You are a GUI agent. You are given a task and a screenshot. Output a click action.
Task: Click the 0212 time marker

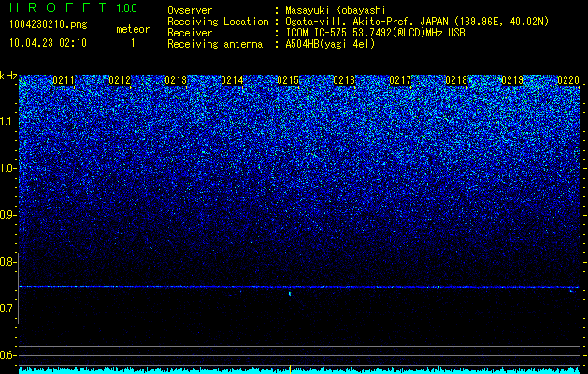pos(120,79)
